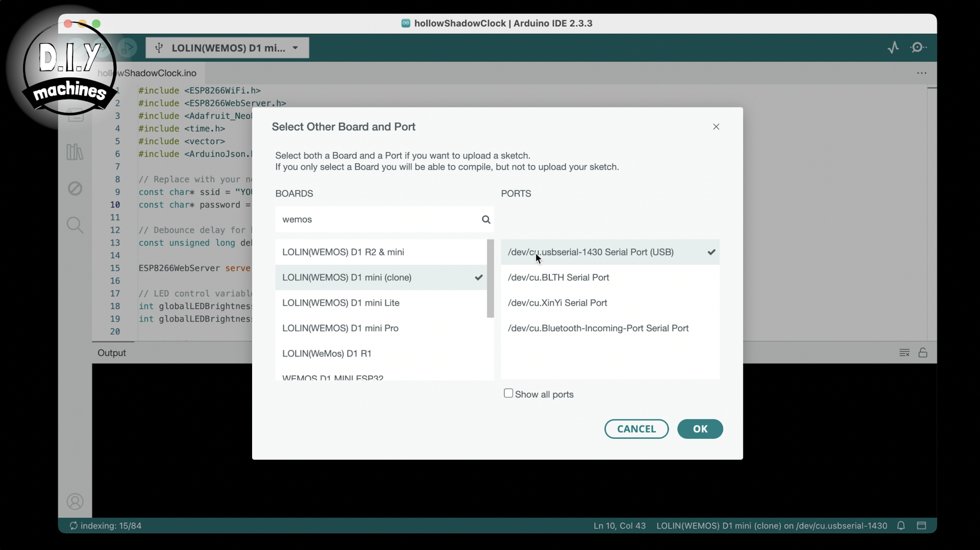Toggle the bottom panel icon in status bar
Screen dimensions: 980x550
pyautogui.click(x=921, y=526)
